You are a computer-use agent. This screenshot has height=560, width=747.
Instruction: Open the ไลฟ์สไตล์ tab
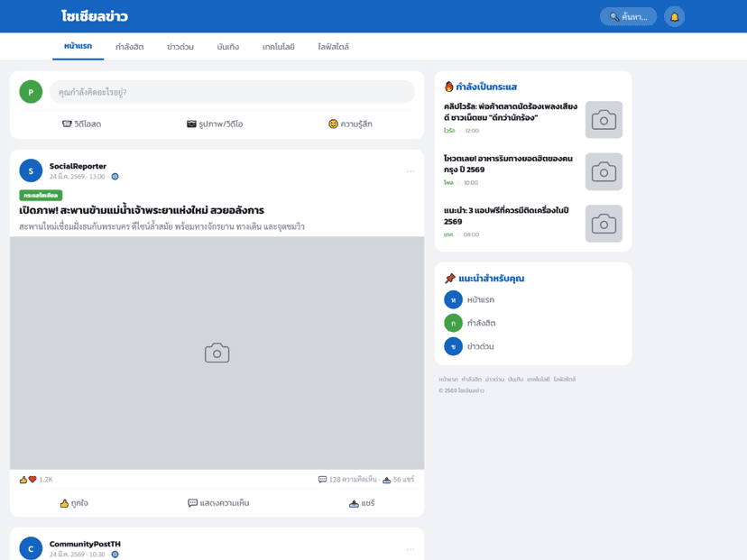pyautogui.click(x=334, y=47)
